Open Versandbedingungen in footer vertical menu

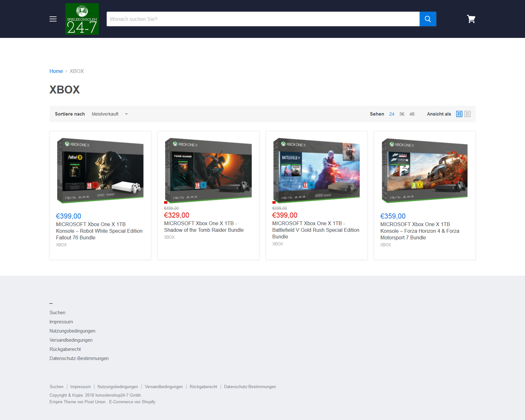pyautogui.click(x=71, y=340)
